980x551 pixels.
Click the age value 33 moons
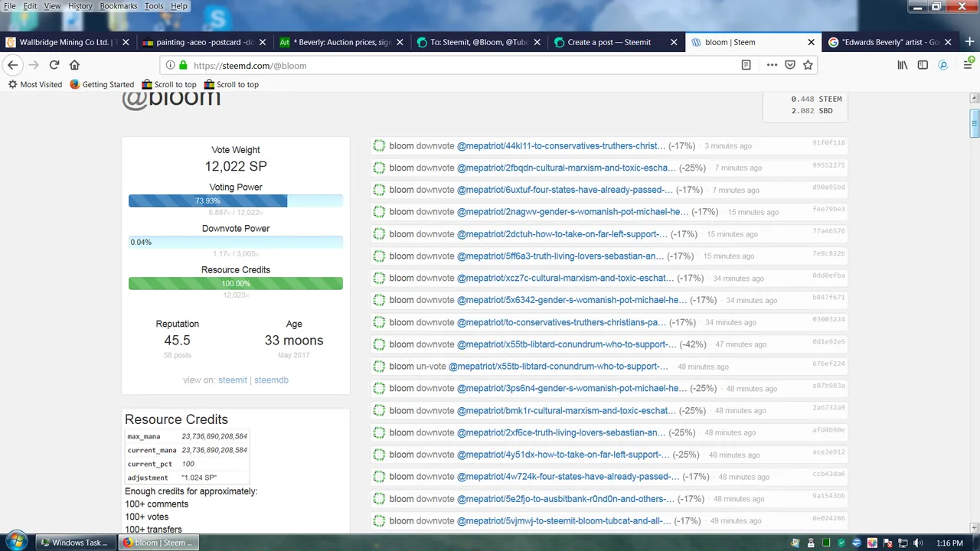click(x=294, y=341)
